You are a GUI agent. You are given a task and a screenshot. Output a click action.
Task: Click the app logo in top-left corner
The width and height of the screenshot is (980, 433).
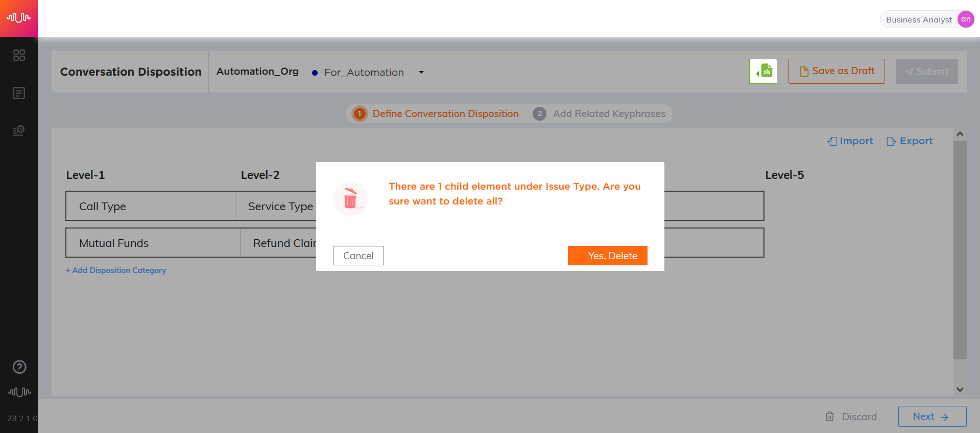[19, 18]
